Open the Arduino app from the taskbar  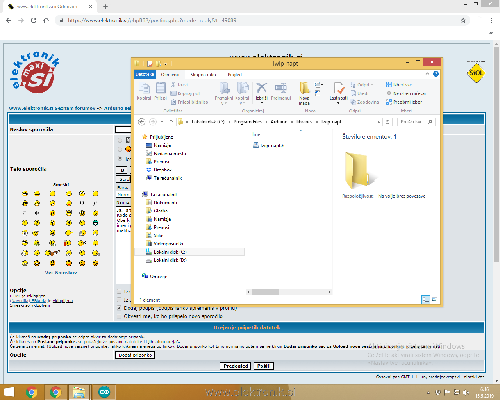[104, 392]
